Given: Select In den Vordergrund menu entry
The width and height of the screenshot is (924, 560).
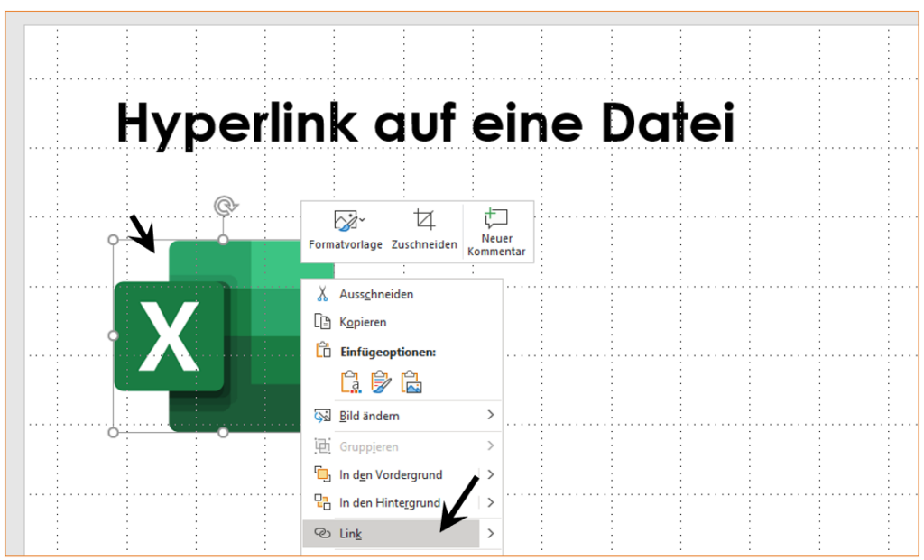Looking at the screenshot, I should [x=391, y=474].
